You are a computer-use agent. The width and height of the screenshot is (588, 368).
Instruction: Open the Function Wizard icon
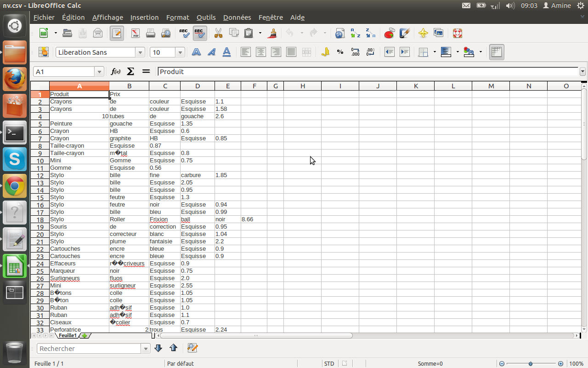[x=116, y=71]
